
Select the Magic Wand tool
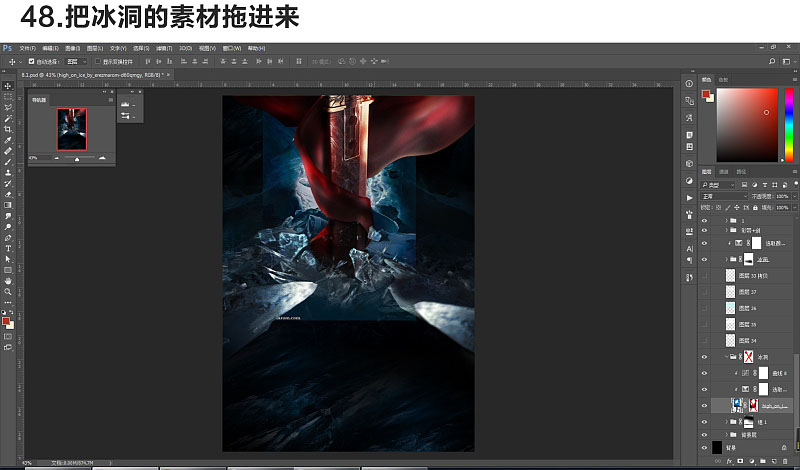pos(8,118)
